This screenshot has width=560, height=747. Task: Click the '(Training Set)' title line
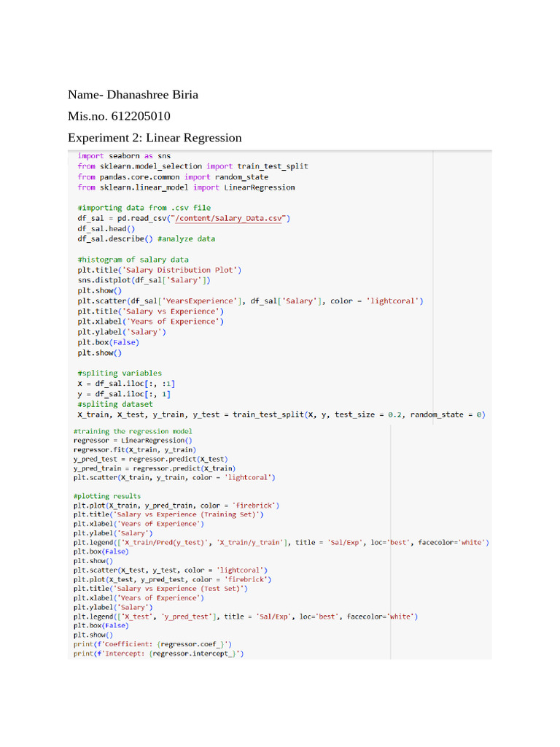[168, 514]
